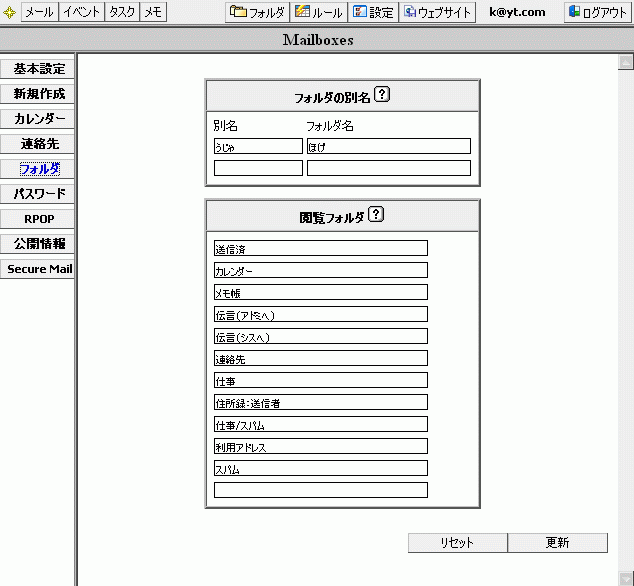Open help icon beside フォルダの別名
634x586 pixels.
382,96
